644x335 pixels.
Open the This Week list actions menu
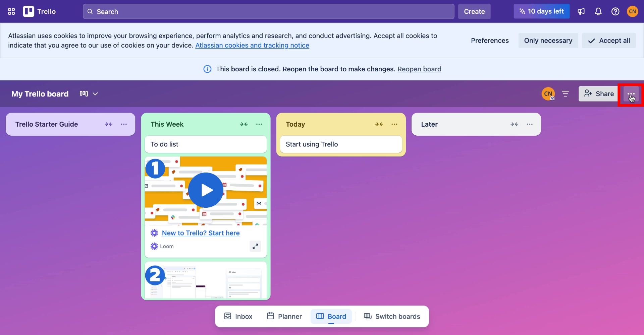[x=259, y=124]
